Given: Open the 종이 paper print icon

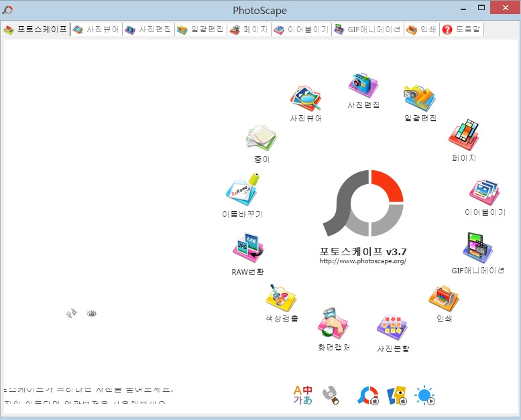Looking at the screenshot, I should tap(262, 138).
